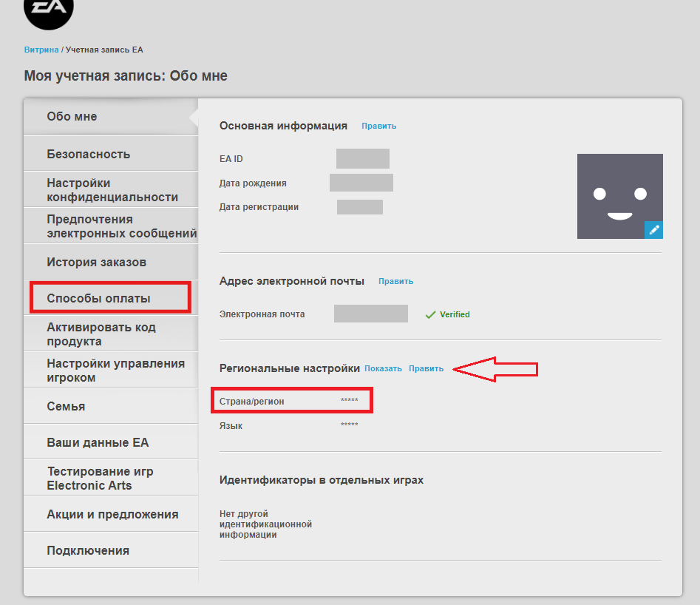Select the Обо мне sidebar tab
The height and width of the screenshot is (605, 700).
pyautogui.click(x=72, y=116)
